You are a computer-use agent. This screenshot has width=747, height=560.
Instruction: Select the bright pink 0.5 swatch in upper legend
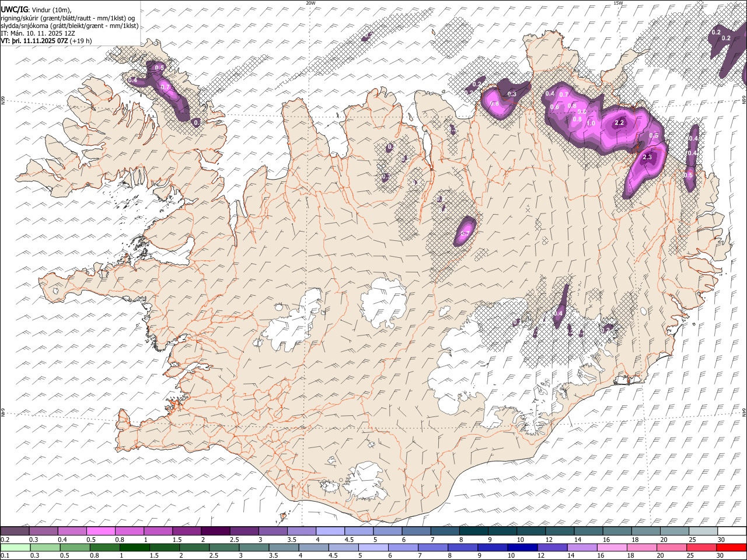101,531
